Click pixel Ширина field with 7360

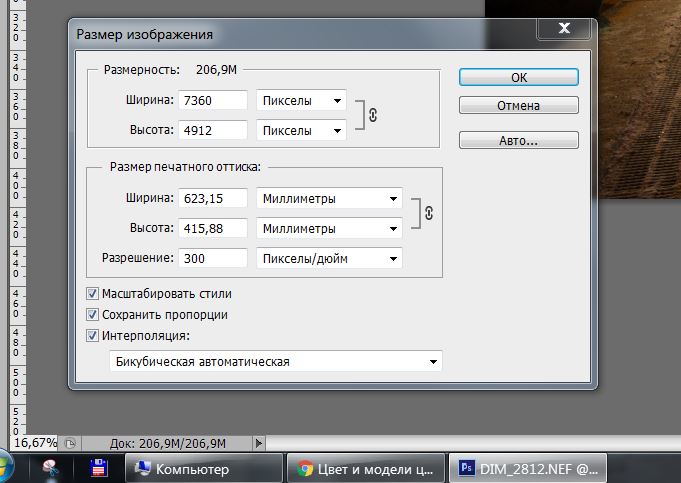(213, 100)
